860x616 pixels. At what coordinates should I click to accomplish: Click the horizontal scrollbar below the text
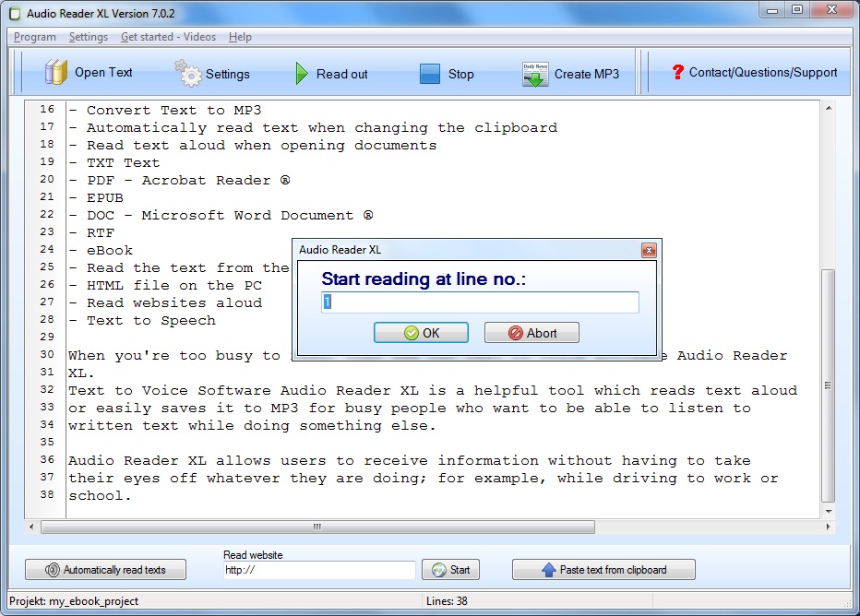[316, 527]
